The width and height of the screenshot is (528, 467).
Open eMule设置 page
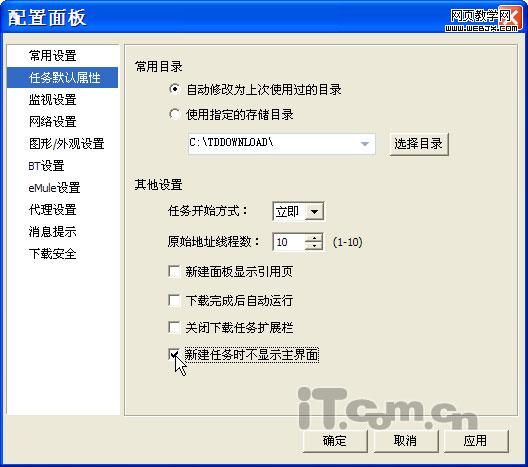pos(54,188)
